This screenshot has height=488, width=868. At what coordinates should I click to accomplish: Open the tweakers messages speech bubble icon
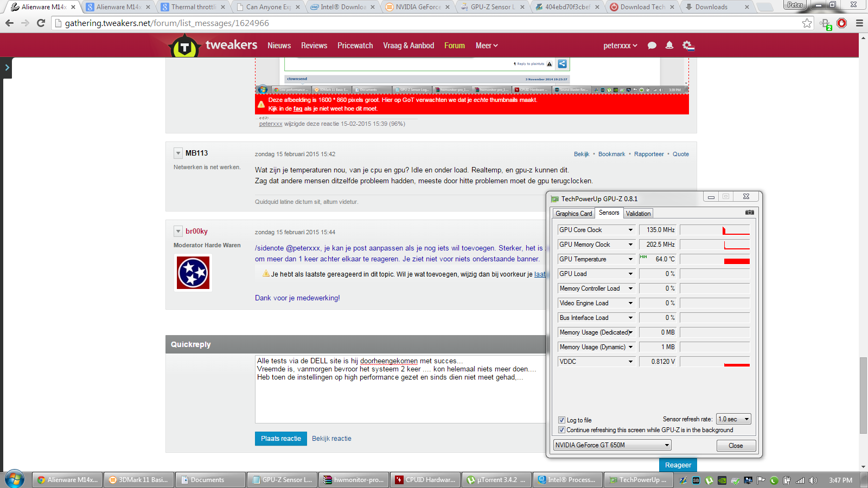click(652, 46)
